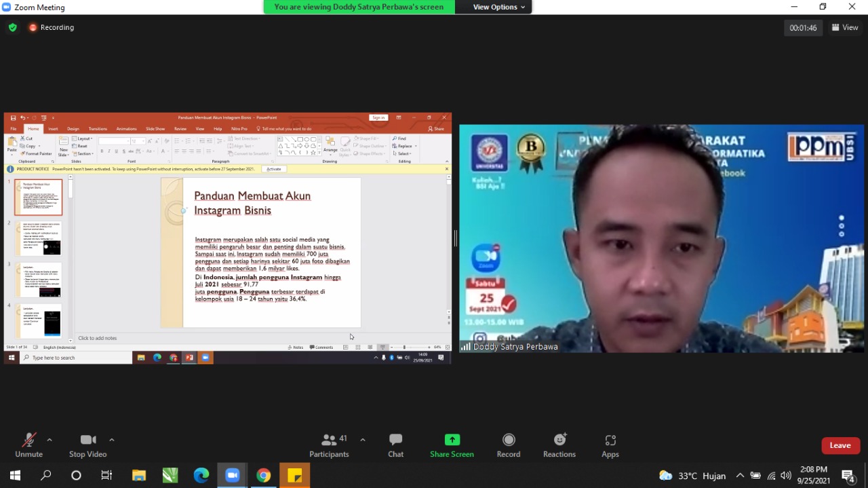Screen dimensions: 868x488
Task: Open Windows Start menu
Action: (x=15, y=476)
